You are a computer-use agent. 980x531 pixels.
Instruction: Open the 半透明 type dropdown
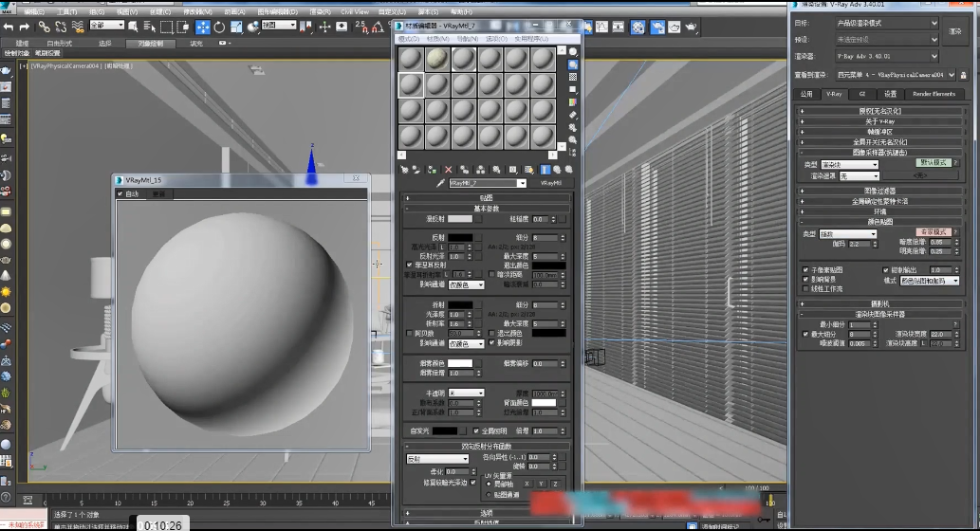click(x=466, y=393)
